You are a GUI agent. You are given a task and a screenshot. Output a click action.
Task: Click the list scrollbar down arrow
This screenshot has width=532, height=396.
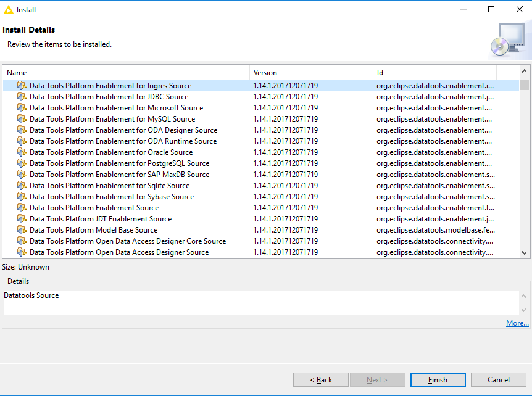524,252
